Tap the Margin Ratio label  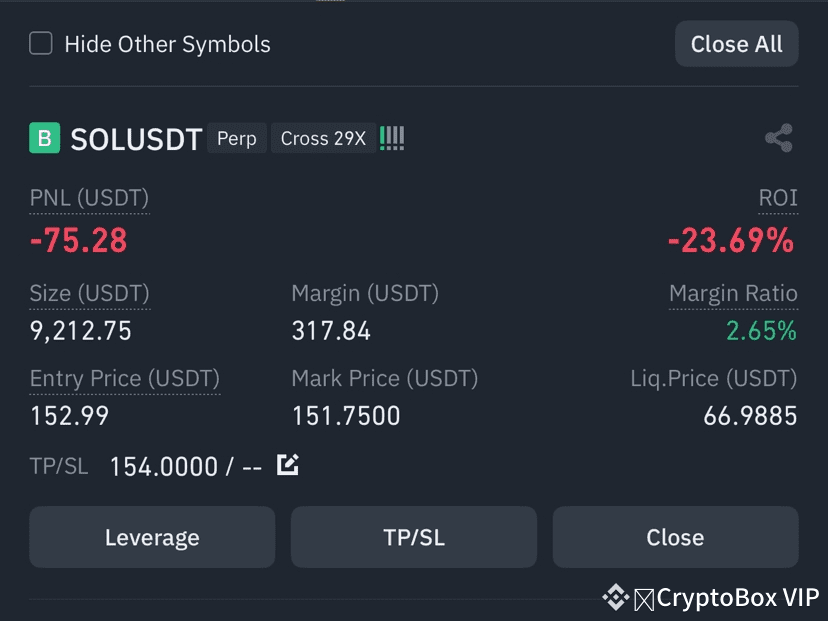click(x=733, y=294)
